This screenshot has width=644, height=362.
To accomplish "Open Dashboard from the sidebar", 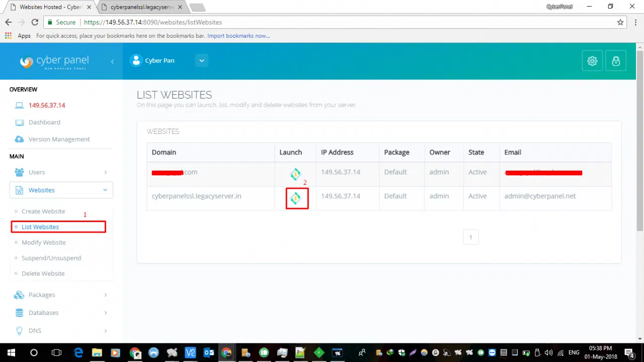I will pos(44,122).
